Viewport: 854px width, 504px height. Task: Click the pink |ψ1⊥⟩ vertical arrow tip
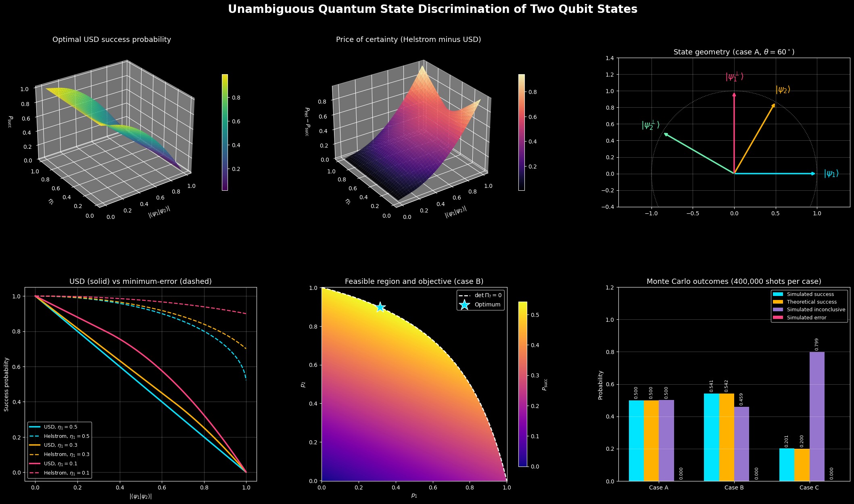pyautogui.click(x=734, y=95)
